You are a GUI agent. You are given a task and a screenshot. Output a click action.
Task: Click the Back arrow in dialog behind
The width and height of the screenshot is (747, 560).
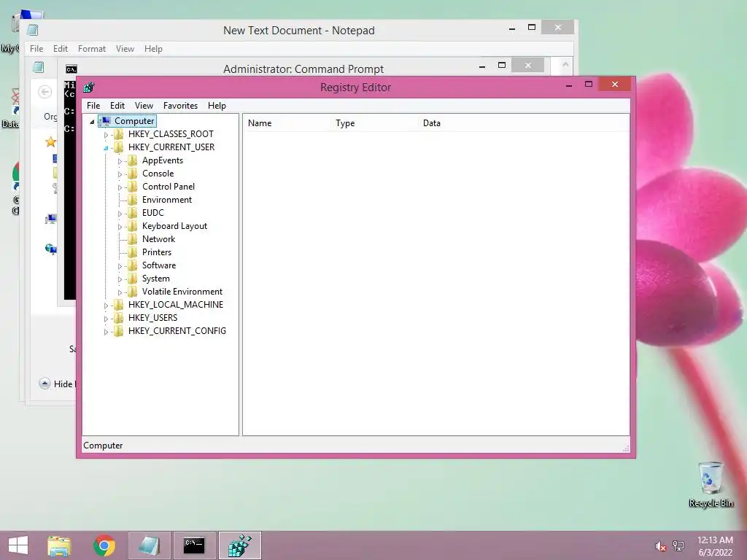[x=44, y=92]
